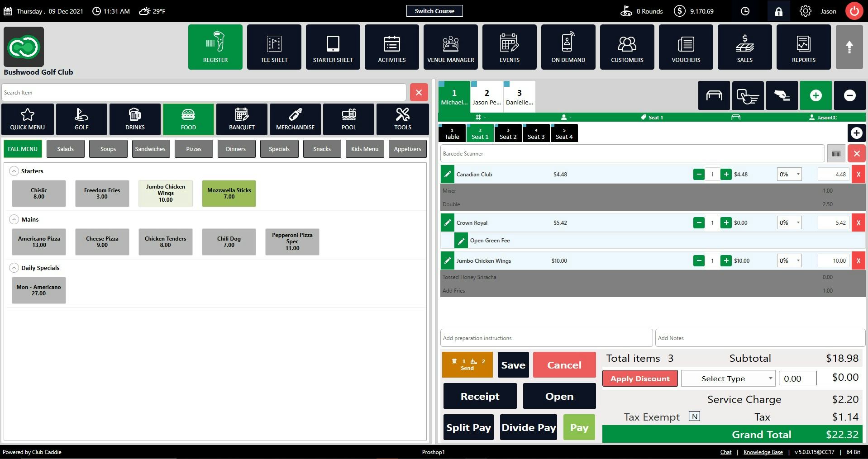Viewport: 868px width, 459px height.
Task: Increase Jumbo Chicken Wings quantity with plus stepper
Action: tap(725, 260)
